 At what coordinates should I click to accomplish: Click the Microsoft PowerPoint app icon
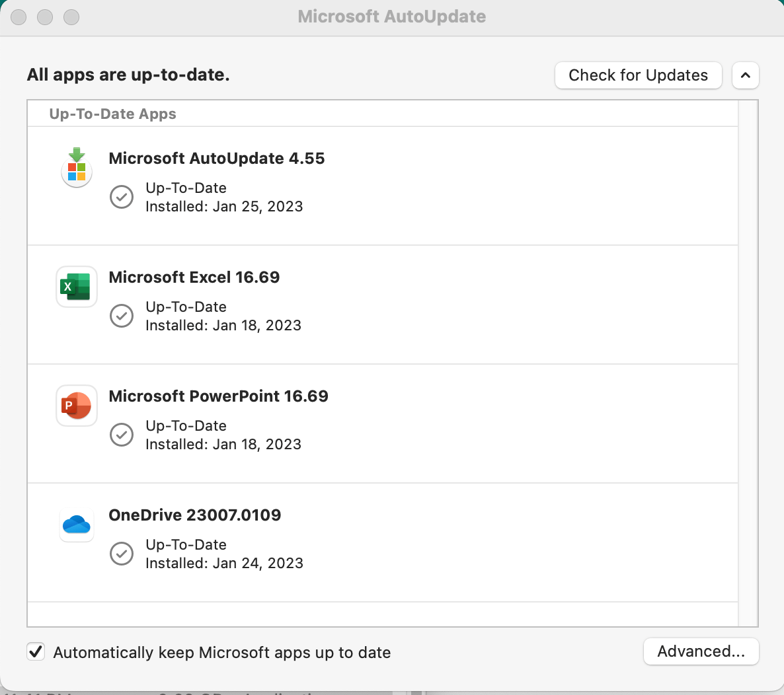click(77, 406)
